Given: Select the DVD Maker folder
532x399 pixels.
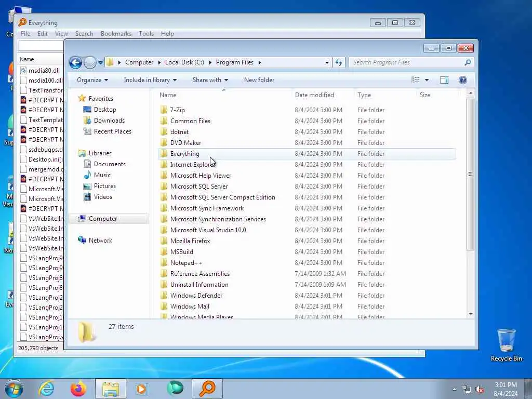Looking at the screenshot, I should tap(185, 143).
